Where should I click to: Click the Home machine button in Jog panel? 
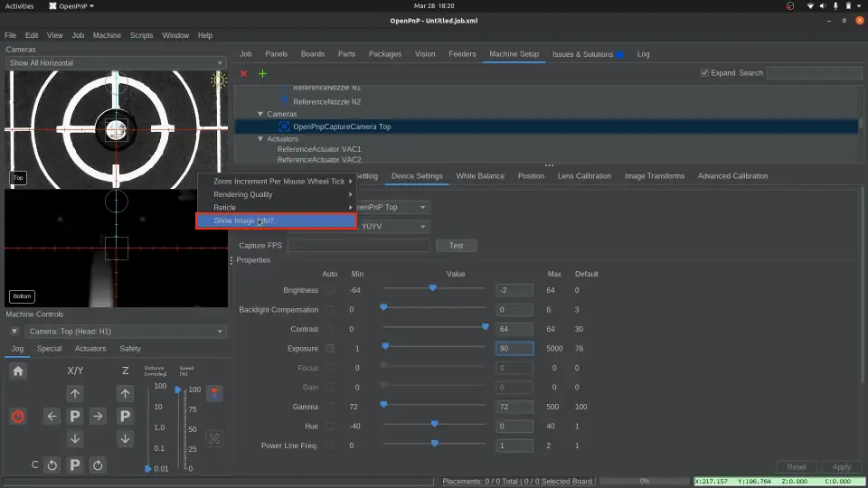(18, 371)
